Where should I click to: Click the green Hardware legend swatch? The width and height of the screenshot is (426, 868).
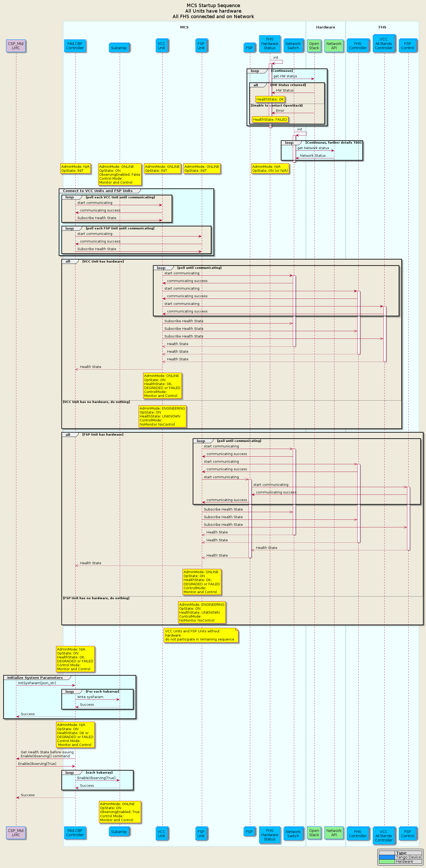pyautogui.click(x=387, y=861)
